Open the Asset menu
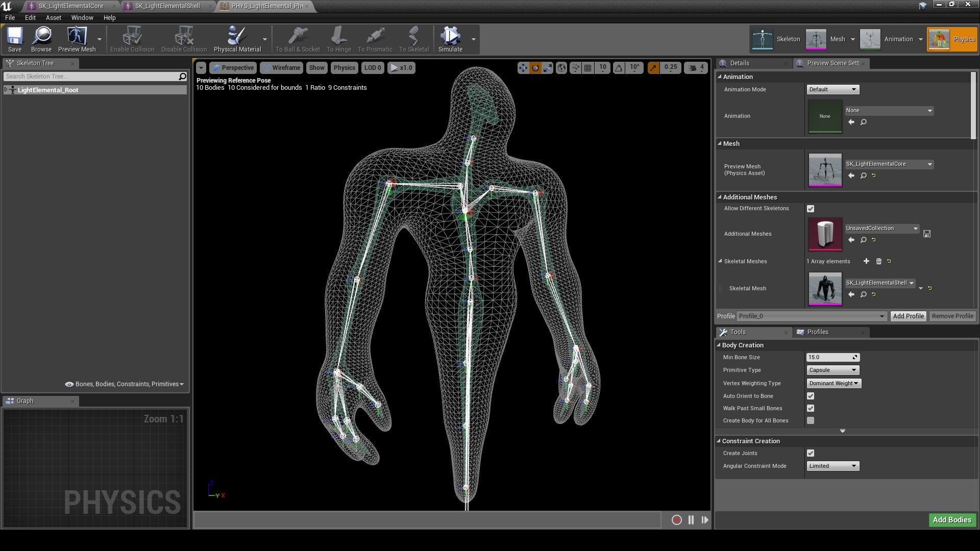 pyautogui.click(x=53, y=17)
